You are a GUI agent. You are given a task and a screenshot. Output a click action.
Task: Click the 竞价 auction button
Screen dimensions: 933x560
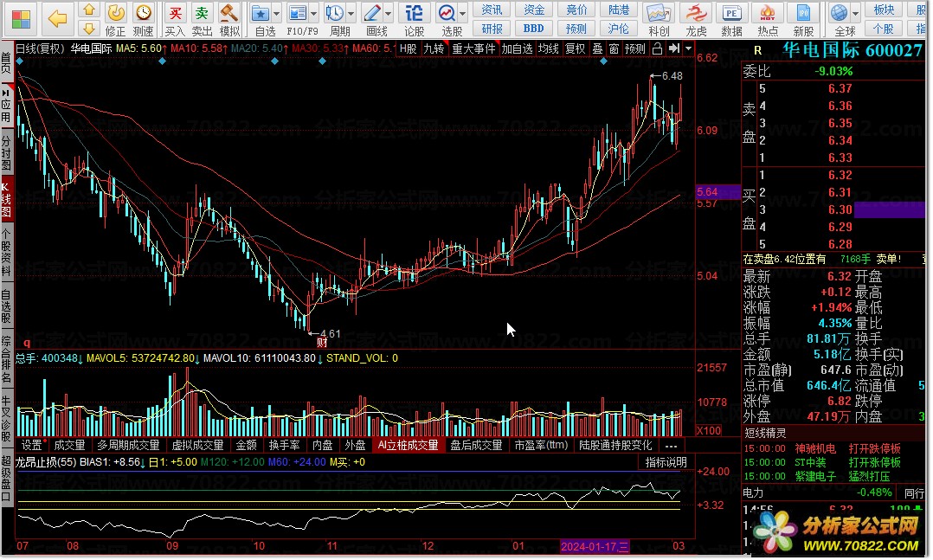[x=576, y=10]
